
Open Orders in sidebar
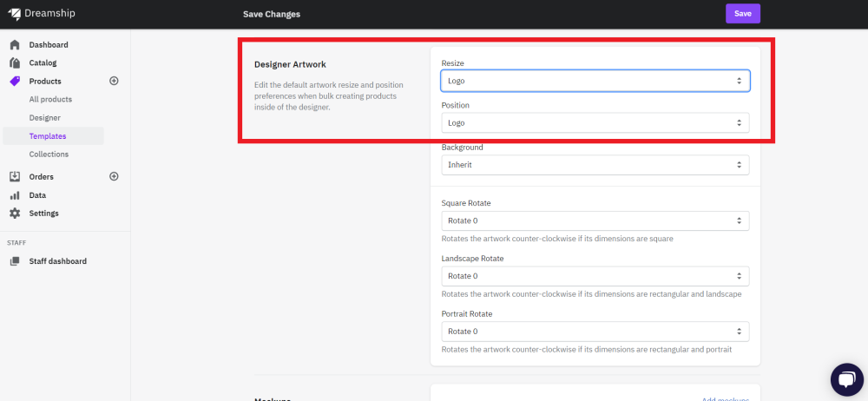point(42,177)
